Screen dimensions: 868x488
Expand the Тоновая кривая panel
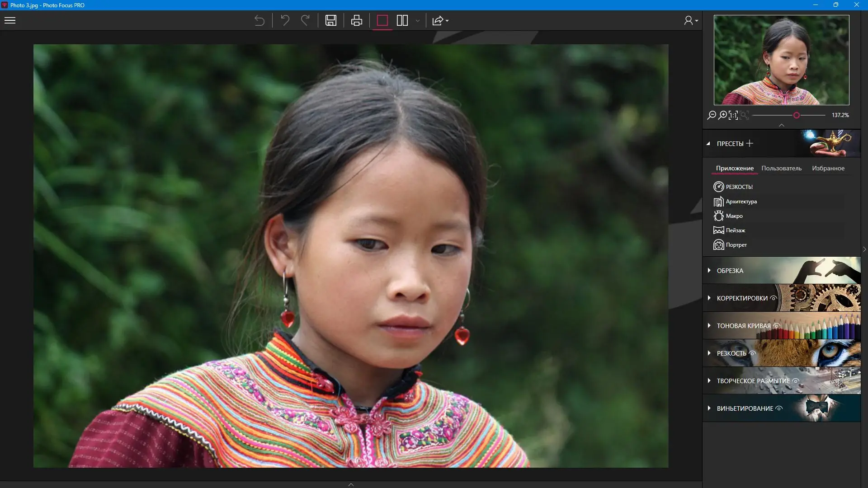[743, 326]
